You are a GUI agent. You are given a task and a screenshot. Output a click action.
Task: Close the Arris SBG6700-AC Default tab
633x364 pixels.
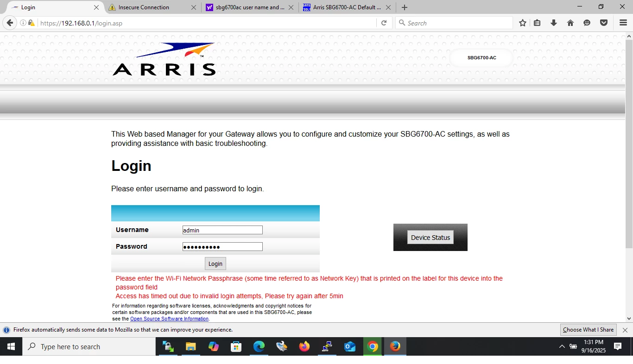point(388,7)
